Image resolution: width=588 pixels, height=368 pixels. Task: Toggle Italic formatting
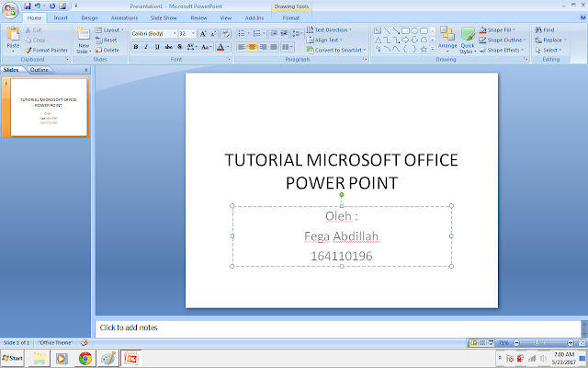(146, 47)
